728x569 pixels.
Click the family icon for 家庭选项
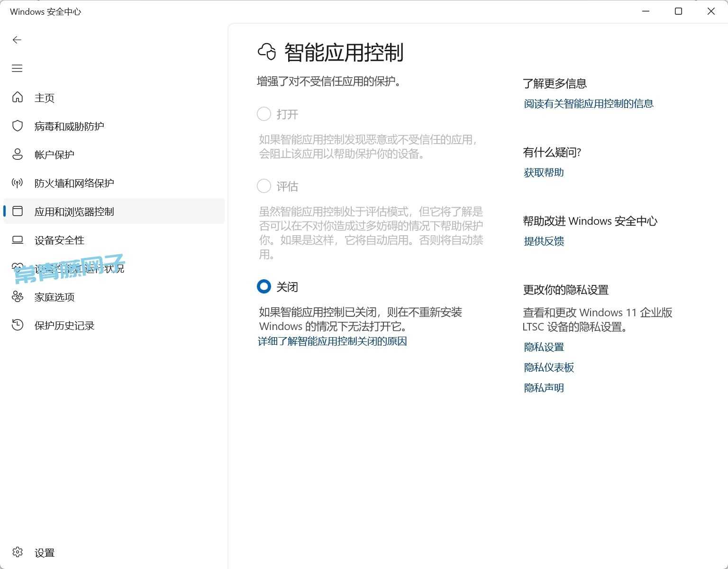pyautogui.click(x=18, y=297)
